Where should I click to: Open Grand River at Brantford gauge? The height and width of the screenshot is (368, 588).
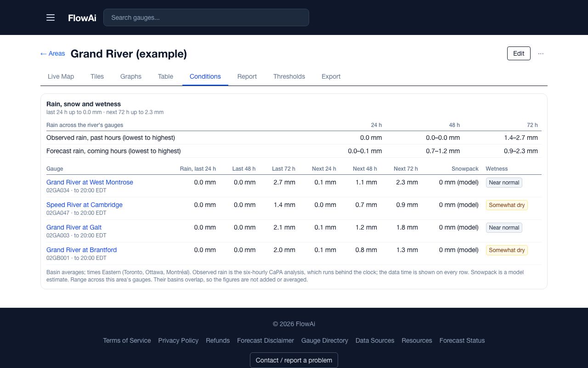click(x=81, y=250)
